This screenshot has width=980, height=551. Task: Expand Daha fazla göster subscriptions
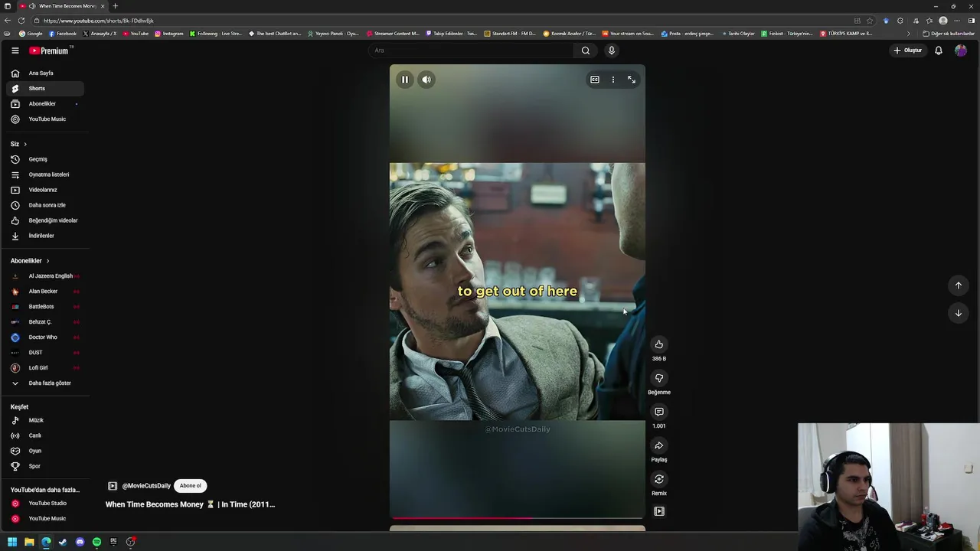45,383
